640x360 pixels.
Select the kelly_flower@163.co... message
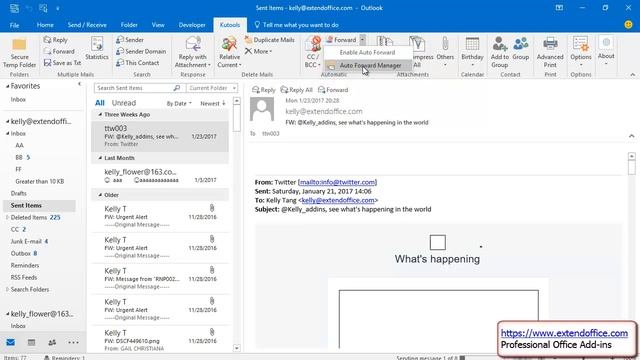click(x=160, y=176)
